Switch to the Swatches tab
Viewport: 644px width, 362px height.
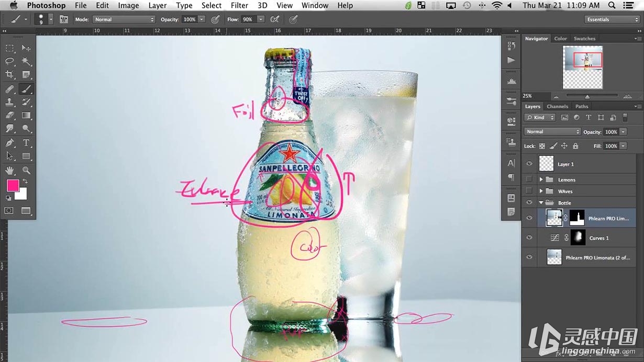(x=584, y=38)
